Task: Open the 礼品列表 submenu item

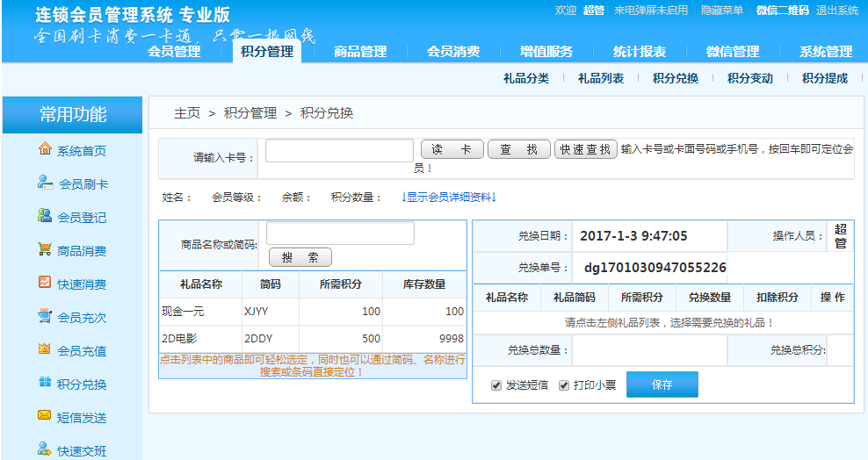Action: (x=601, y=78)
